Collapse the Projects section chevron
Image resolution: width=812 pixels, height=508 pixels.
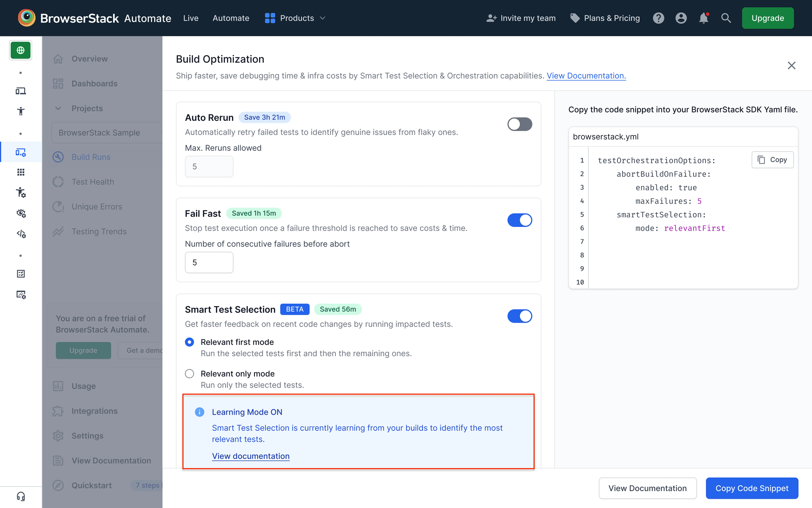tap(58, 109)
